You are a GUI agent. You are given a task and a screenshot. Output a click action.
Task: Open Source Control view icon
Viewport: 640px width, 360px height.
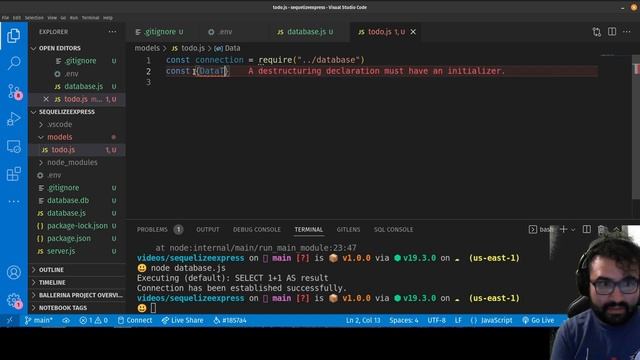[14, 91]
